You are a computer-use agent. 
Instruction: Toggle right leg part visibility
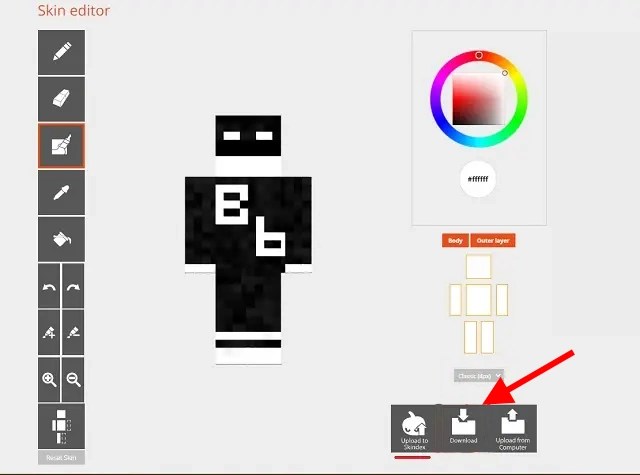point(487,337)
